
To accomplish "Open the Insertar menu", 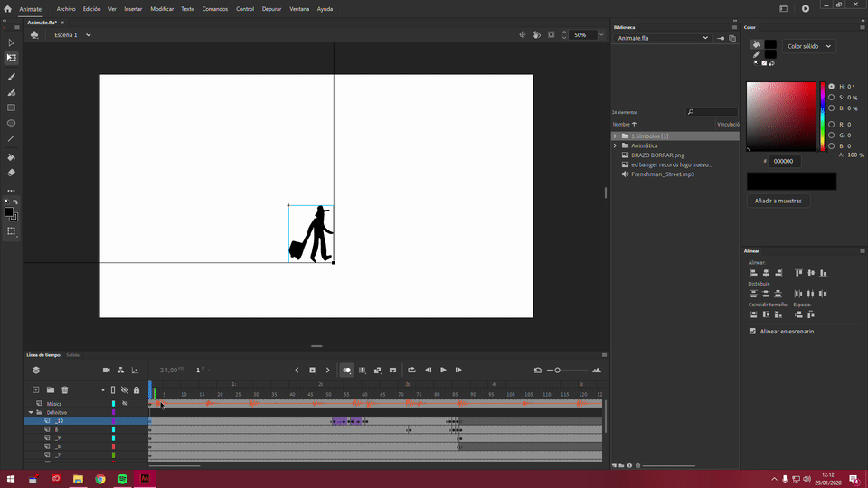I will (133, 9).
